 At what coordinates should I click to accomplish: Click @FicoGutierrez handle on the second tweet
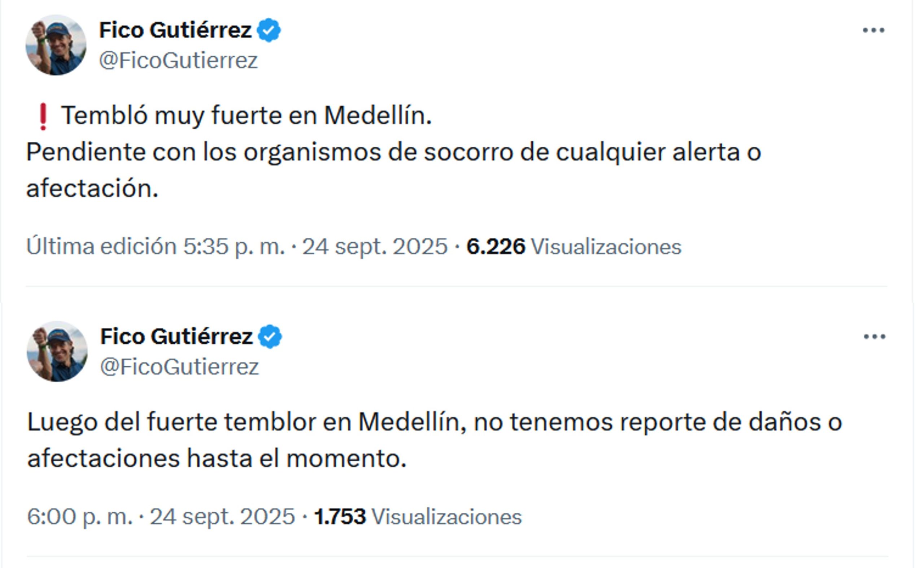[179, 367]
